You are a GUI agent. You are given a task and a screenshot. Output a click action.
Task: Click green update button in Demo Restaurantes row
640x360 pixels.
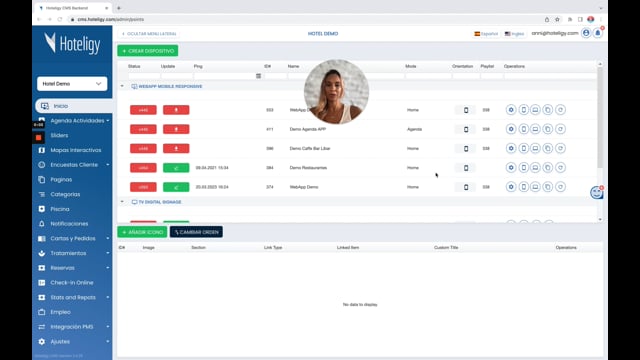(x=176, y=168)
